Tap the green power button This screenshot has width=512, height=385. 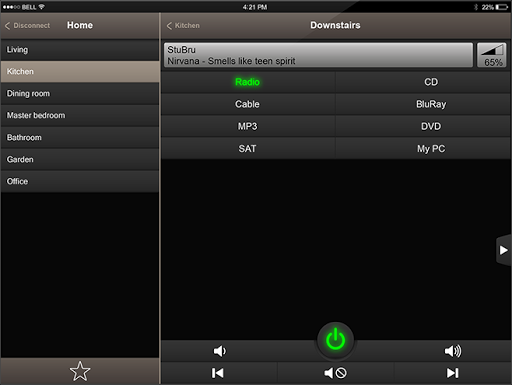(x=335, y=340)
